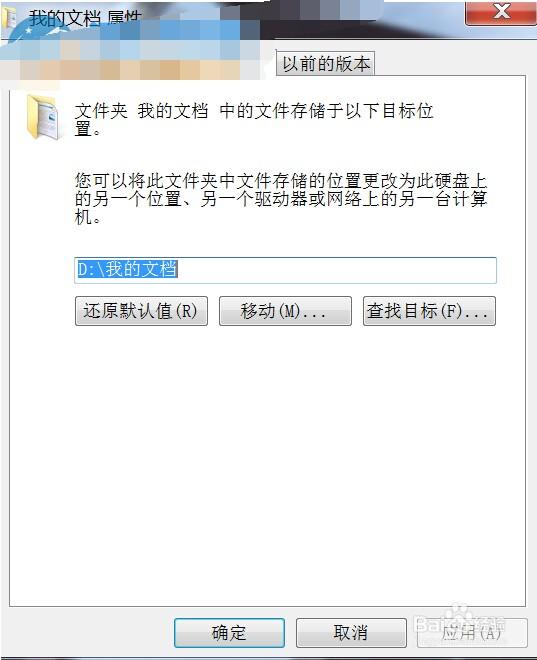The height and width of the screenshot is (660, 537).
Task: Click the Baidu watermark near 应用
Action: [x=459, y=622]
